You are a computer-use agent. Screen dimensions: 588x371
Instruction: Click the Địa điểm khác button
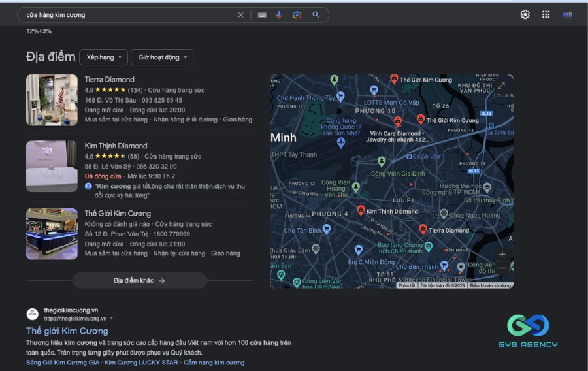point(140,280)
